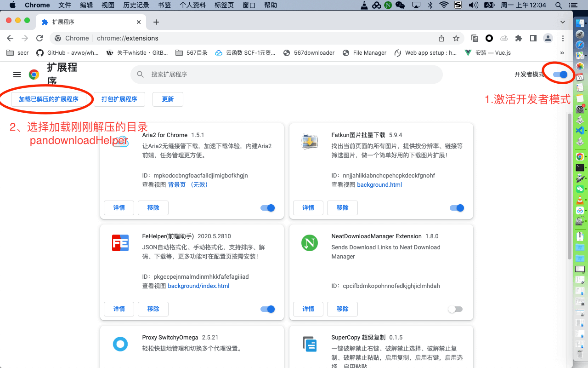This screenshot has width=588, height=368.
Task: Click the macOS volume control in the menu bar
Action: click(473, 5)
